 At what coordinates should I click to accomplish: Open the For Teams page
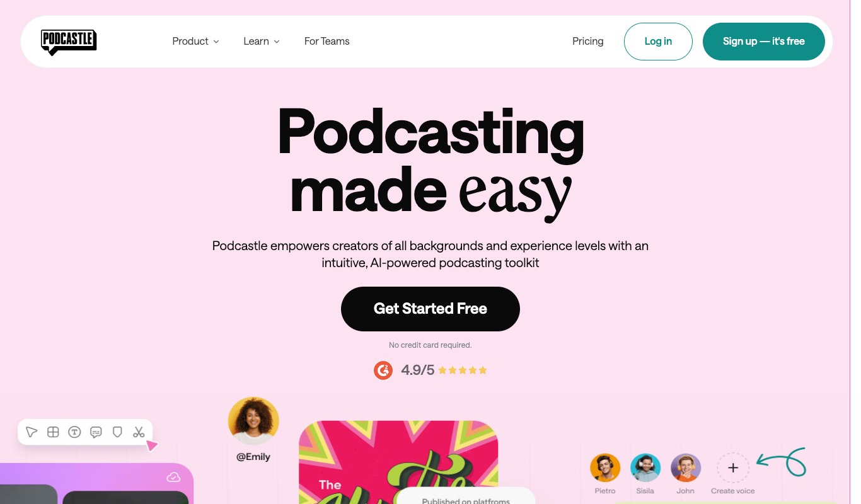coord(326,41)
